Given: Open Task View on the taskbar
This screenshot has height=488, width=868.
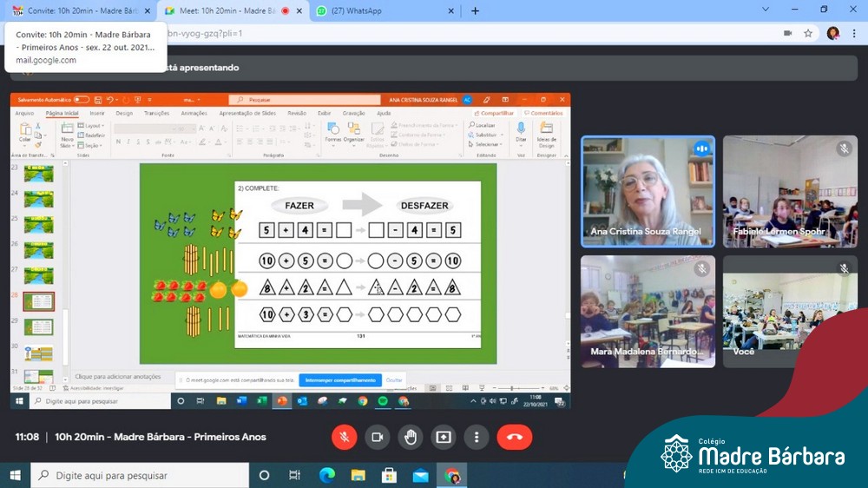Looking at the screenshot, I should click(294, 475).
